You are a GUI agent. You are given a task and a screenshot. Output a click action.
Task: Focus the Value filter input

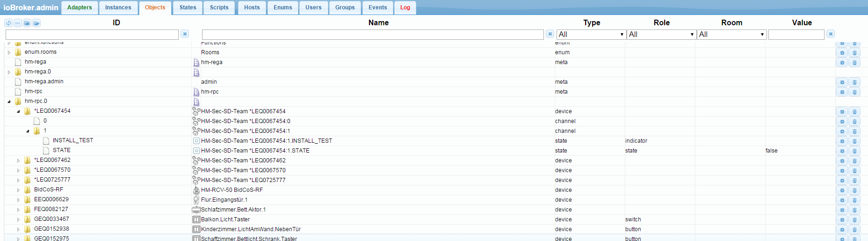click(x=796, y=35)
